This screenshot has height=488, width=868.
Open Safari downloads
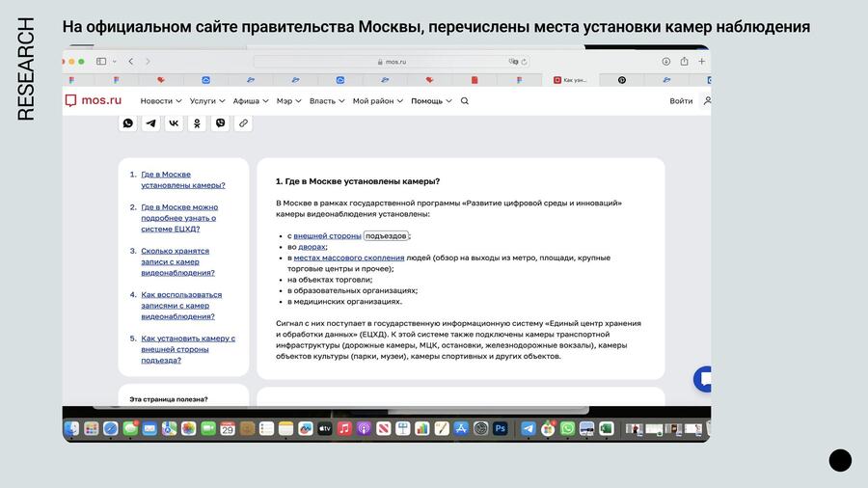pos(665,62)
